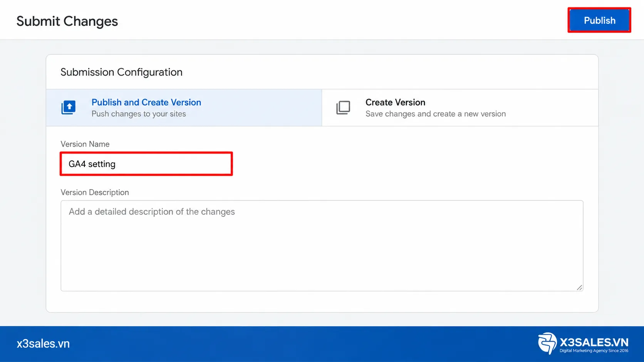Screen dimensions: 644x362
Task: Click the 'Submit Changes' page title
Action: tap(67, 21)
